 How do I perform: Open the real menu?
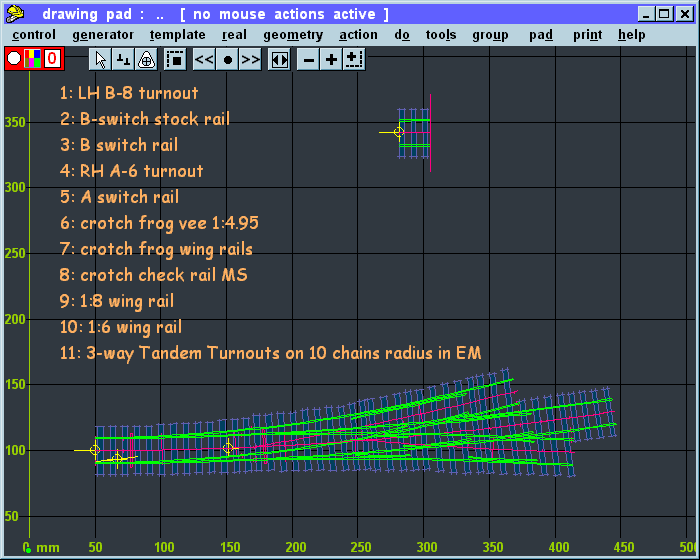234,35
